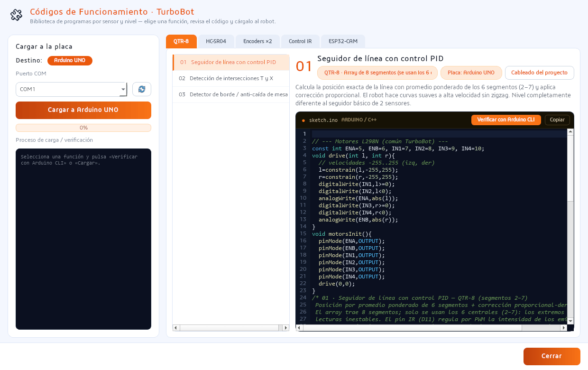Click function list scroll right arrow
588x370 pixels.
pos(285,328)
